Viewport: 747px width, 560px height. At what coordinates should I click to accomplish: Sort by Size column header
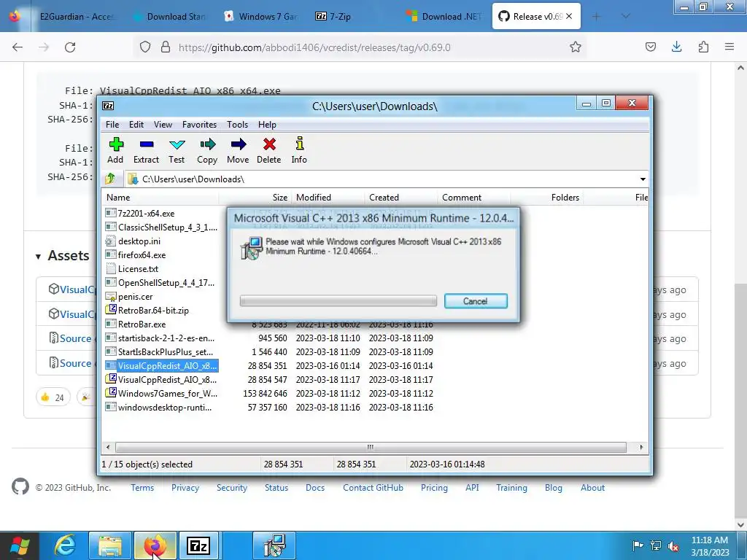(x=255, y=197)
